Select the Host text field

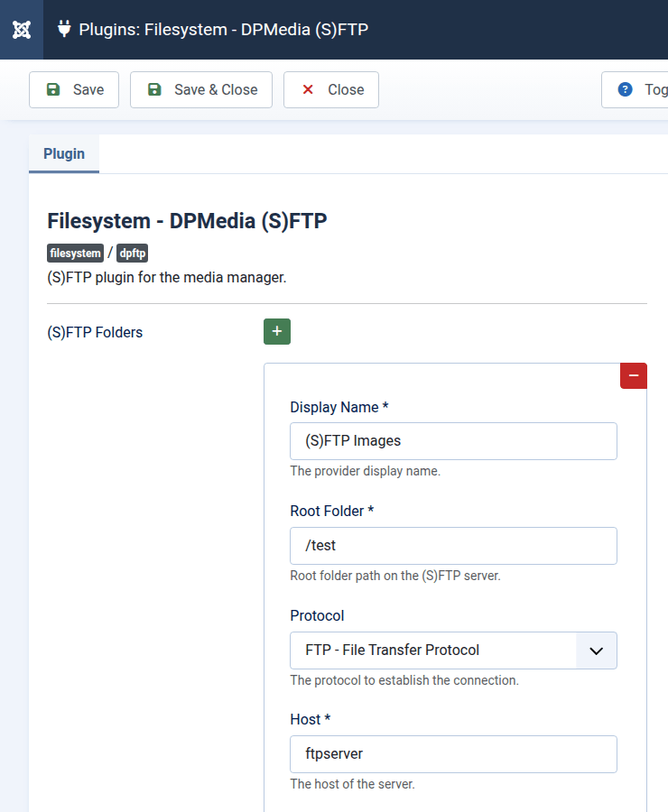(x=453, y=754)
